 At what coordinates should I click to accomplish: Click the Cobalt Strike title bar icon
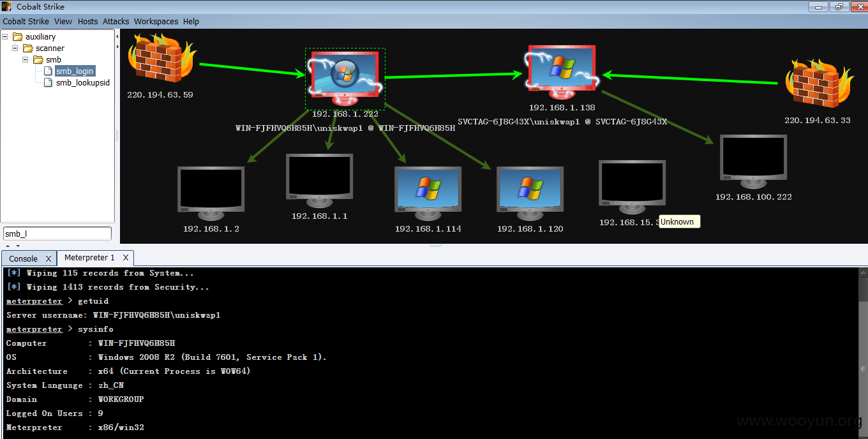click(8, 7)
